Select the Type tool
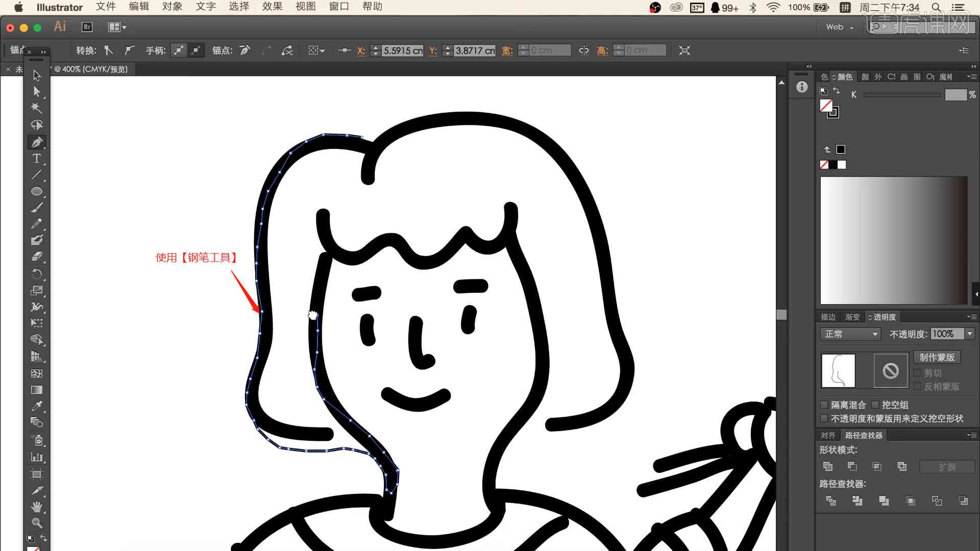Screen dimensions: 980x551 (37, 158)
